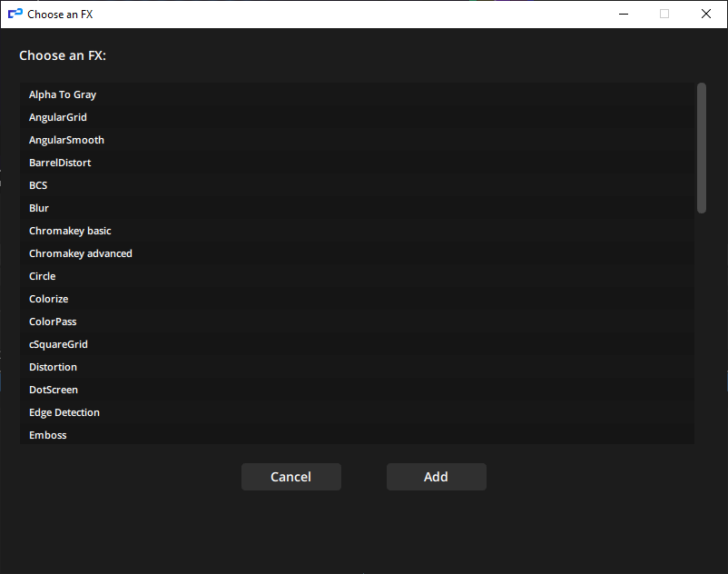Minimize the Choose an FX window

click(x=624, y=14)
